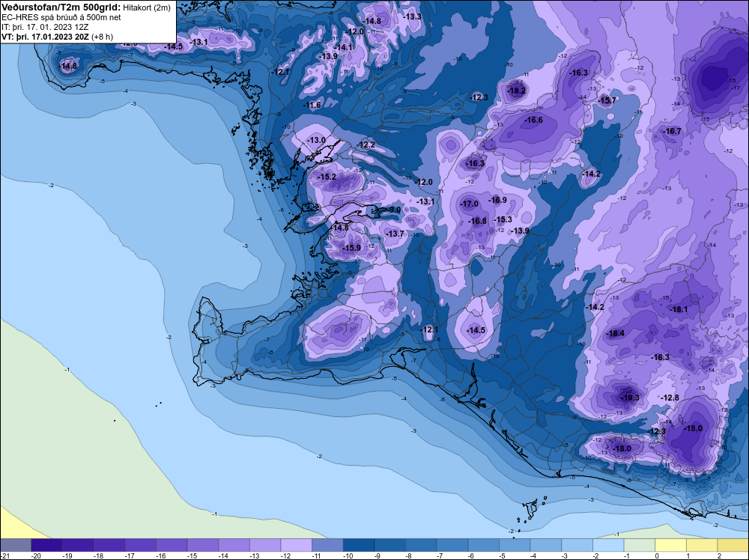Select the -12.8 temperature label

[670, 398]
